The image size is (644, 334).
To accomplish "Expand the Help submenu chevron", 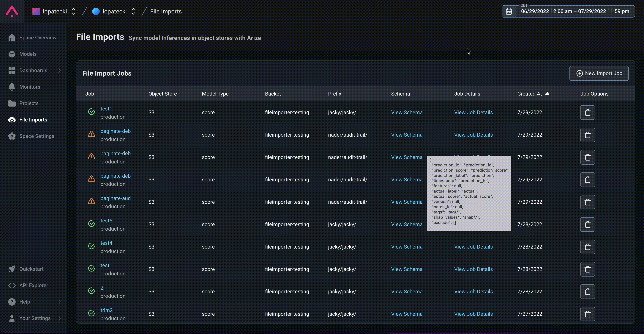I will [59, 302].
